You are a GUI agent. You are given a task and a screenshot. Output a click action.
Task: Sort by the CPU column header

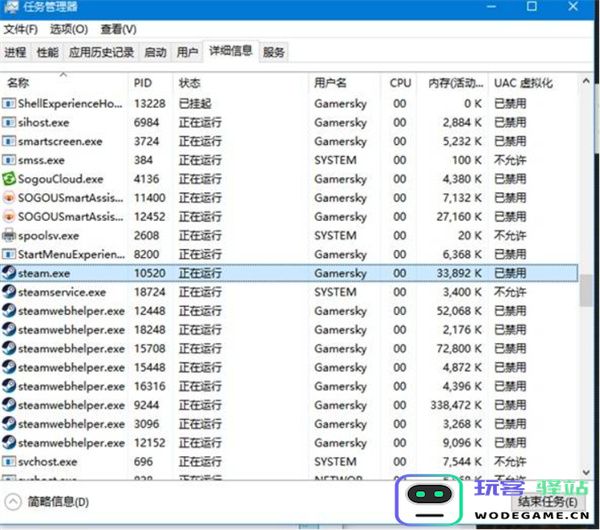click(399, 83)
